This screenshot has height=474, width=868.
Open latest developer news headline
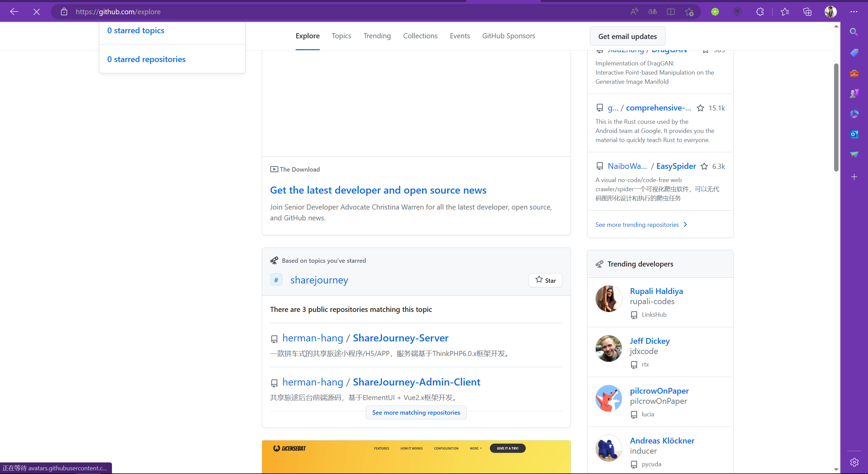(378, 190)
